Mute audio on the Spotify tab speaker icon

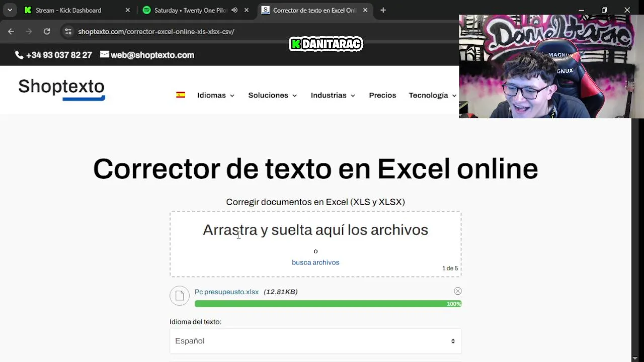pyautogui.click(x=234, y=10)
